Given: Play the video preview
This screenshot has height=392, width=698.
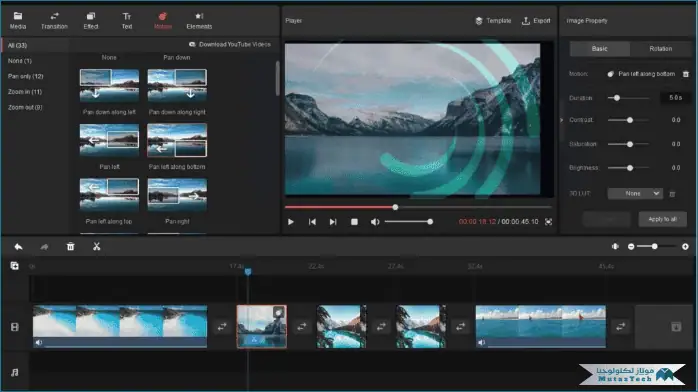Looking at the screenshot, I should click(x=291, y=222).
